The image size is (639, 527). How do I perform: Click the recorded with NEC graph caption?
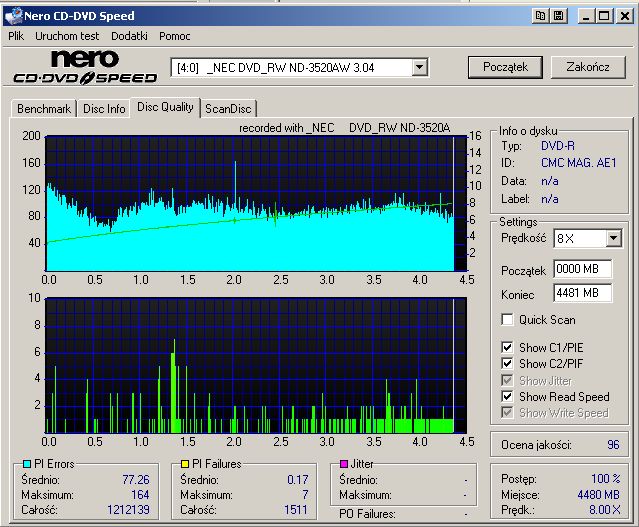[344, 128]
